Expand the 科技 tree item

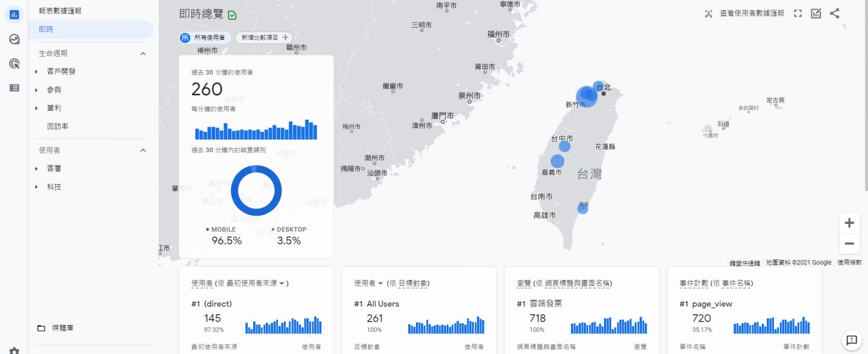click(37, 187)
